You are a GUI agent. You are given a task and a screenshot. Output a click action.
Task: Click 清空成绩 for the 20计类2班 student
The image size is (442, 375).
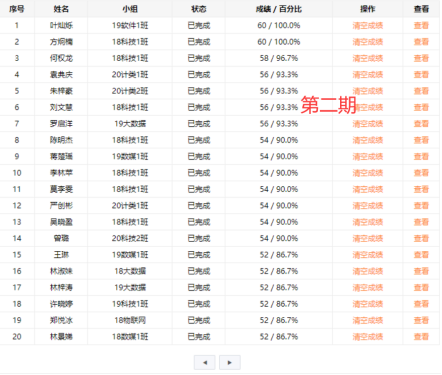(x=368, y=91)
